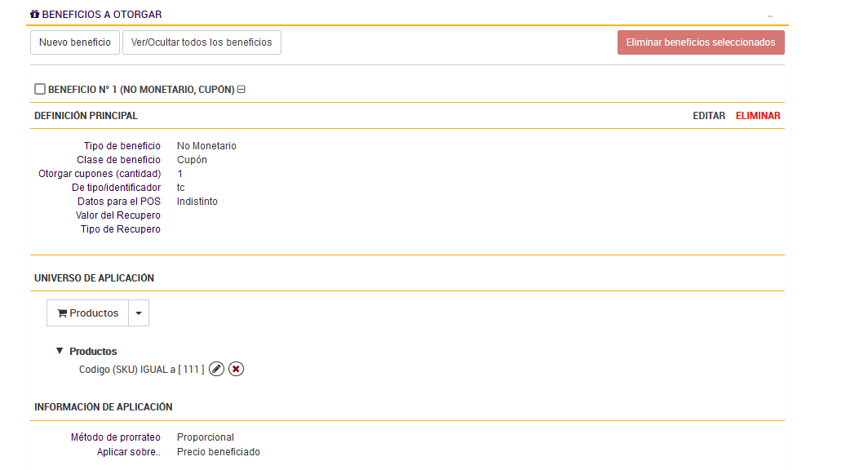Click the gift icon beside Beneficios a Otorgar
Image resolution: width=868 pixels, height=470 pixels.
point(34,15)
